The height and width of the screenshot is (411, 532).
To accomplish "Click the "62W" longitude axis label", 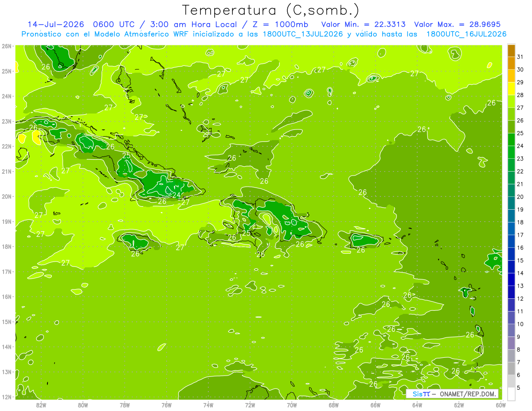I will point(458,405).
